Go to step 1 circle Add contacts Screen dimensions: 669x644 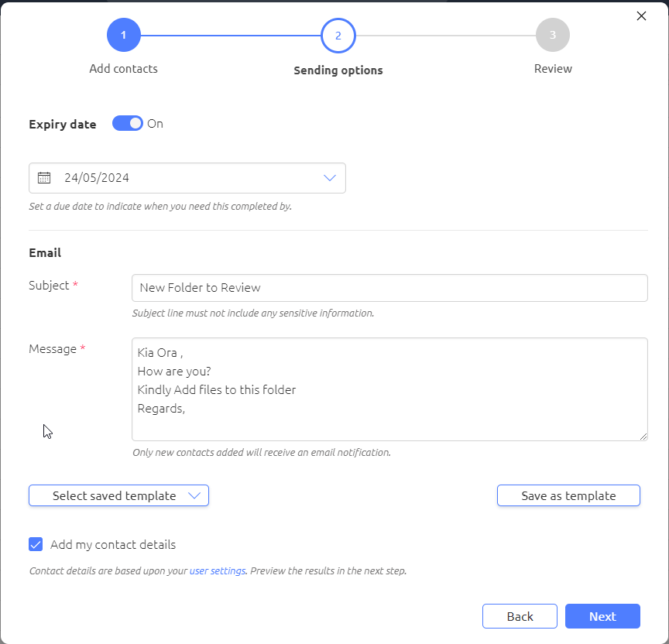pos(124,35)
